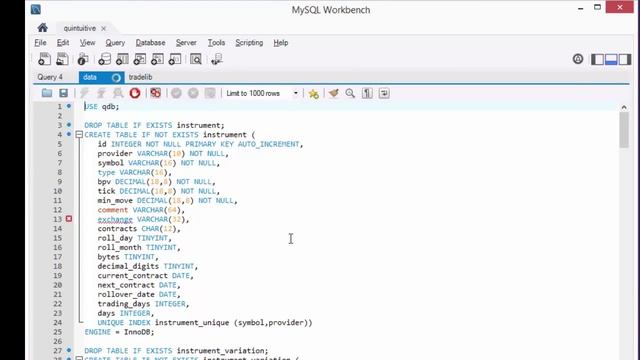Open the File menu
The height and width of the screenshot is (360, 640).
pyautogui.click(x=40, y=42)
